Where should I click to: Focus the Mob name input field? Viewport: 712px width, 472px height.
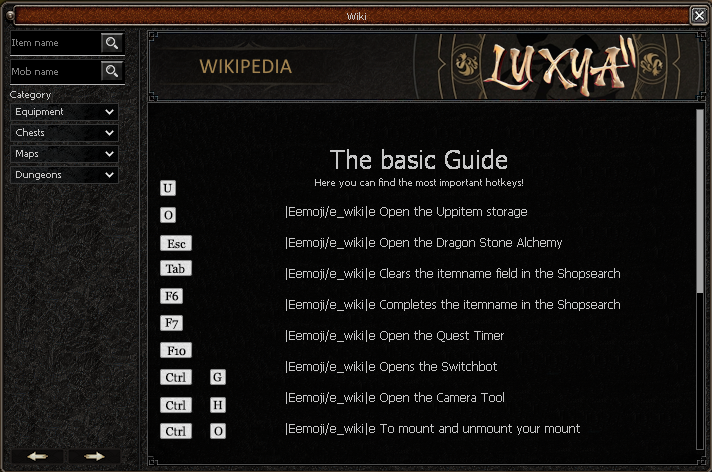pyautogui.click(x=55, y=72)
